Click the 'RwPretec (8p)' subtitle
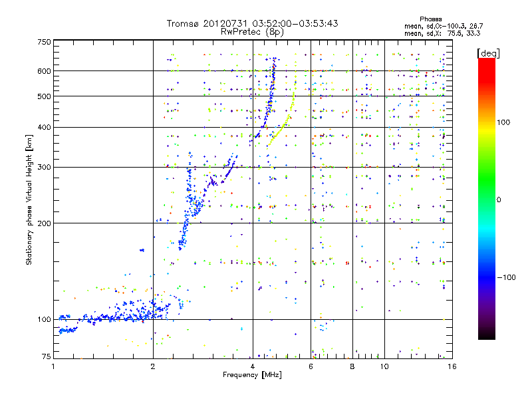The width and height of the screenshot is (532, 399). (252, 32)
